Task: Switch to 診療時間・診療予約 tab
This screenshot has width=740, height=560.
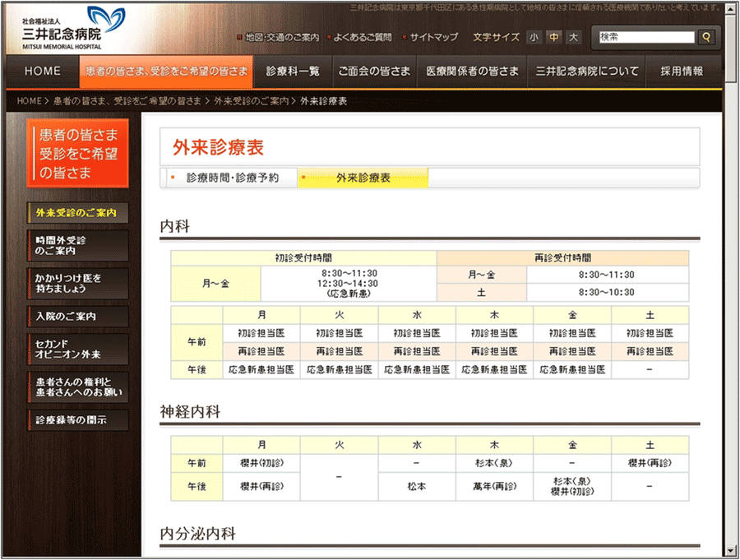Action: point(232,178)
